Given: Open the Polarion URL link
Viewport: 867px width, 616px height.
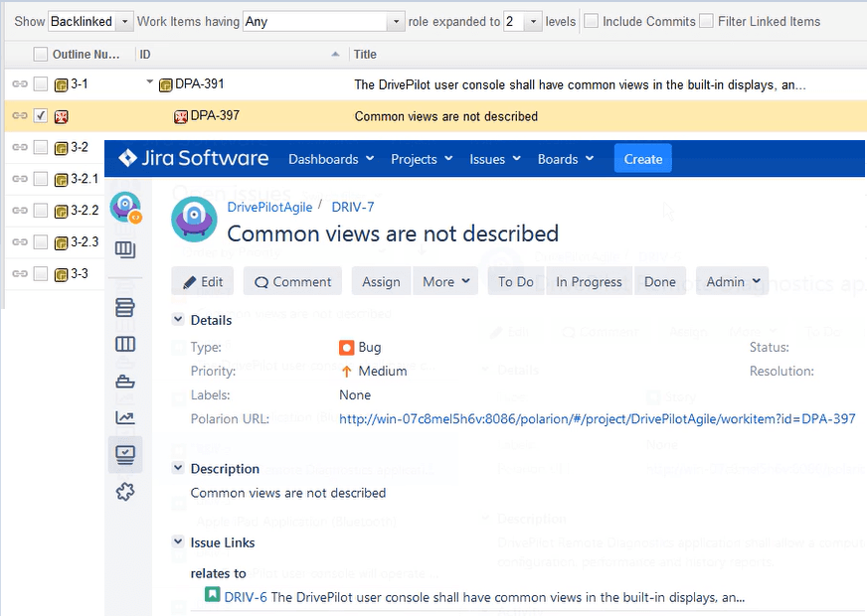Looking at the screenshot, I should pyautogui.click(x=597, y=419).
